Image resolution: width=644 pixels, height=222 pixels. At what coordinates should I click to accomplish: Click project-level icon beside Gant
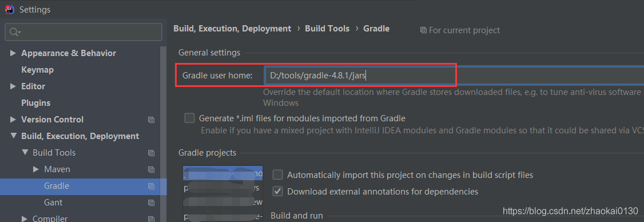point(151,203)
